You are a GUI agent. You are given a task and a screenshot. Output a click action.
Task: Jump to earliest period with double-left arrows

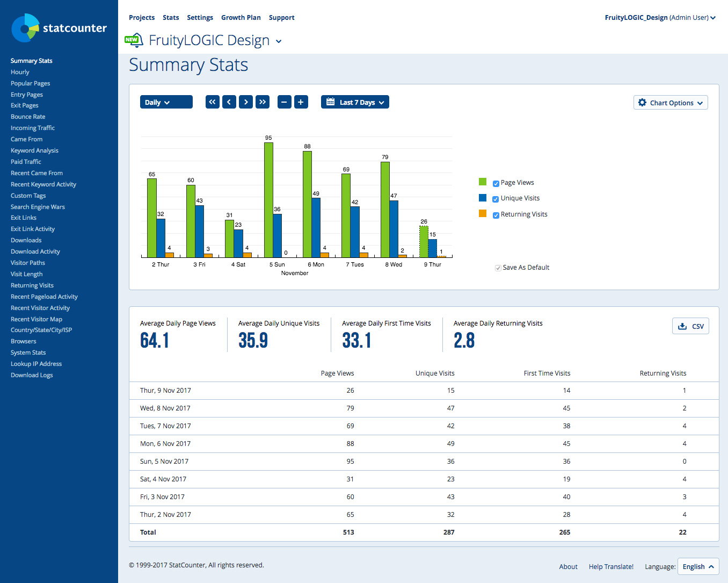(x=213, y=102)
